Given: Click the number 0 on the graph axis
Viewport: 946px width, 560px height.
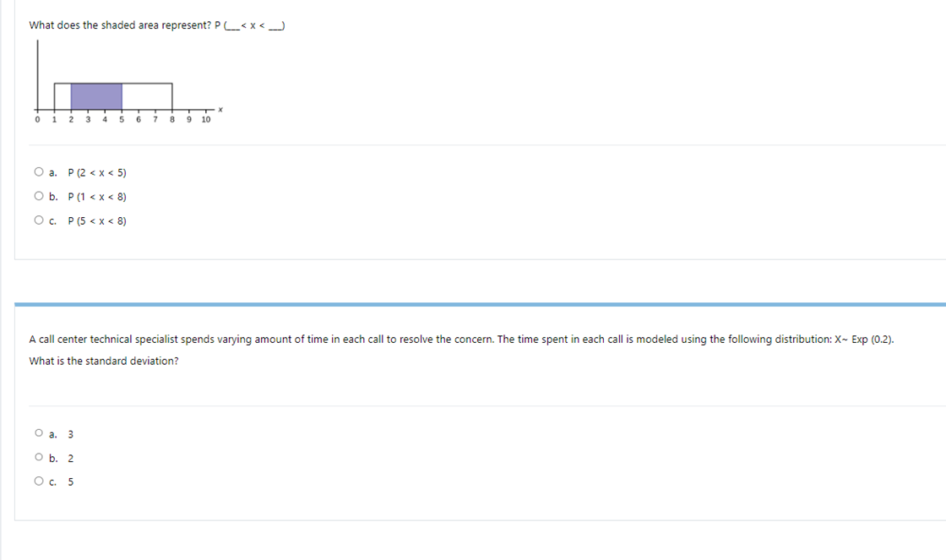Looking at the screenshot, I should click(36, 119).
